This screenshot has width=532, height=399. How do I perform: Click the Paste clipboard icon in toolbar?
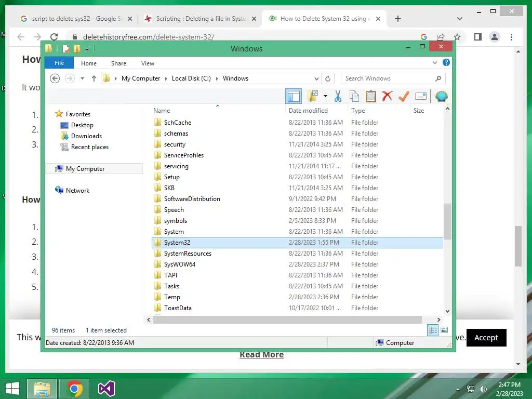(370, 96)
